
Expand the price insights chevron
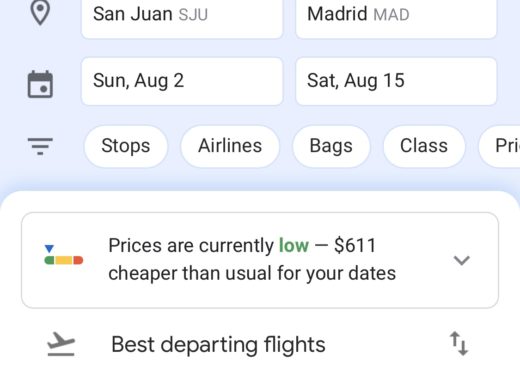pos(462,260)
